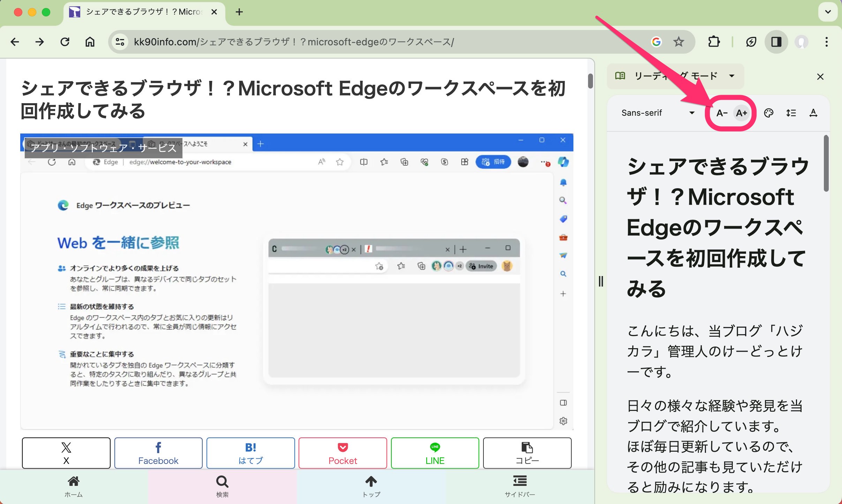Open the リーディング モード panel dropdown
The width and height of the screenshot is (842, 504).
pos(675,76)
